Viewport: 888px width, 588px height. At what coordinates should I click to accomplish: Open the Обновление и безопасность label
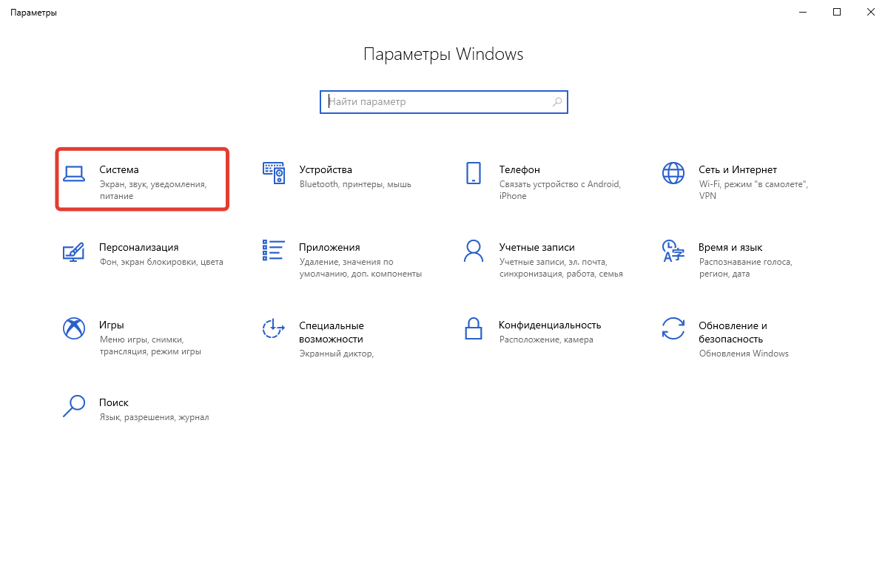(x=733, y=332)
